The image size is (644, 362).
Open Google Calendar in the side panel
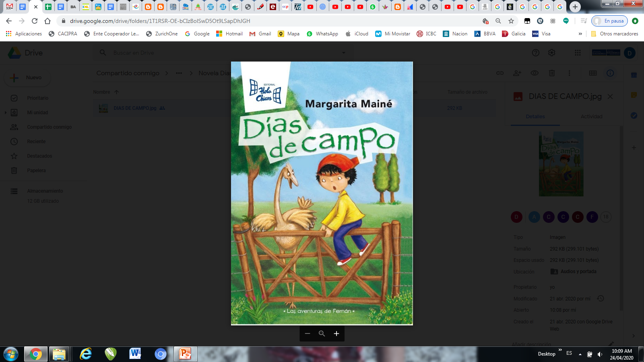point(634,75)
